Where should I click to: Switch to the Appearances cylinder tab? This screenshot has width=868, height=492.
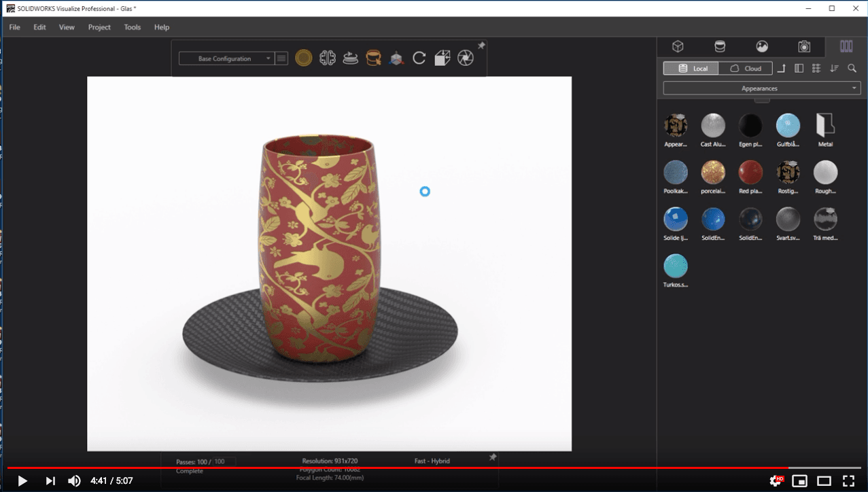tap(720, 46)
